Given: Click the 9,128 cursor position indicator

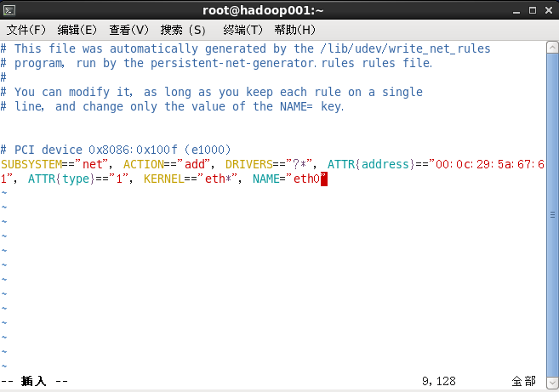Looking at the screenshot, I should (439, 381).
